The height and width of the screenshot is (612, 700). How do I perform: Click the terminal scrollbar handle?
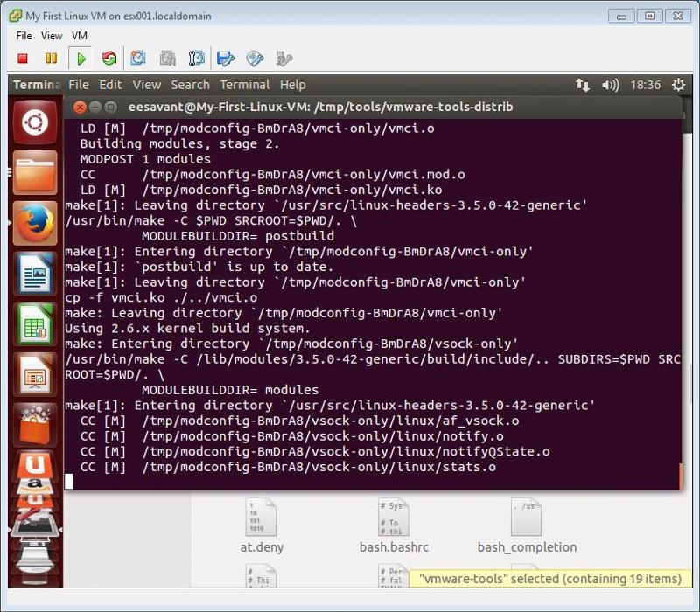pyautogui.click(x=681, y=476)
